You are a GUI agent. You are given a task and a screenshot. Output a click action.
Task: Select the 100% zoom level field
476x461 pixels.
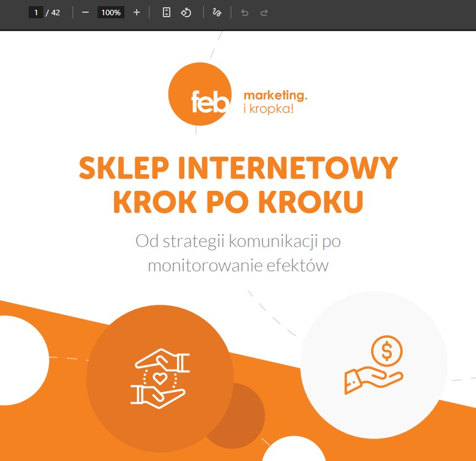(111, 12)
